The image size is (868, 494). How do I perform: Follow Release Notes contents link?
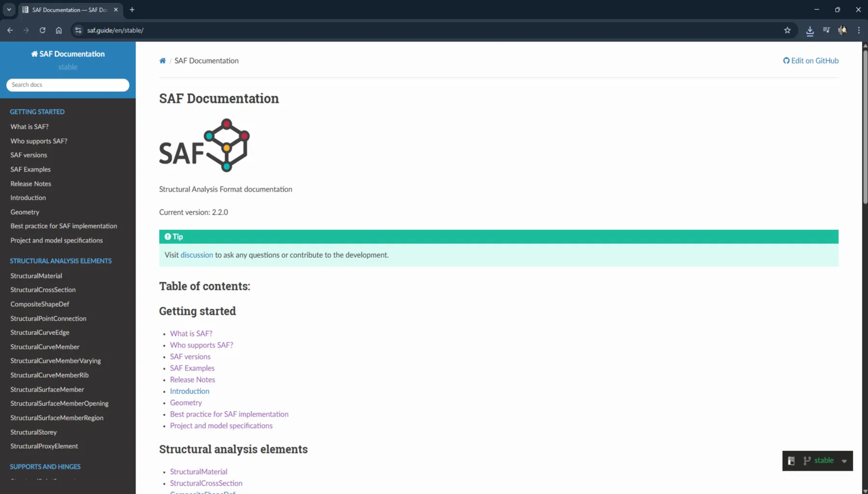192,380
